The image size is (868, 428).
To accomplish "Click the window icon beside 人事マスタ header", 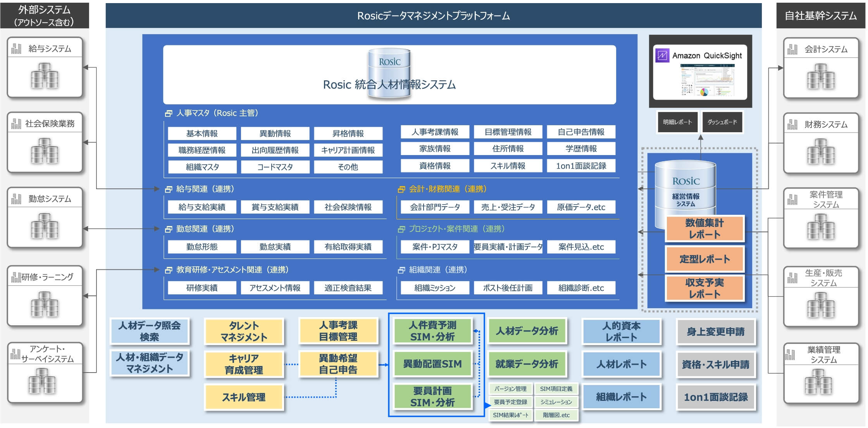I will coord(169,113).
